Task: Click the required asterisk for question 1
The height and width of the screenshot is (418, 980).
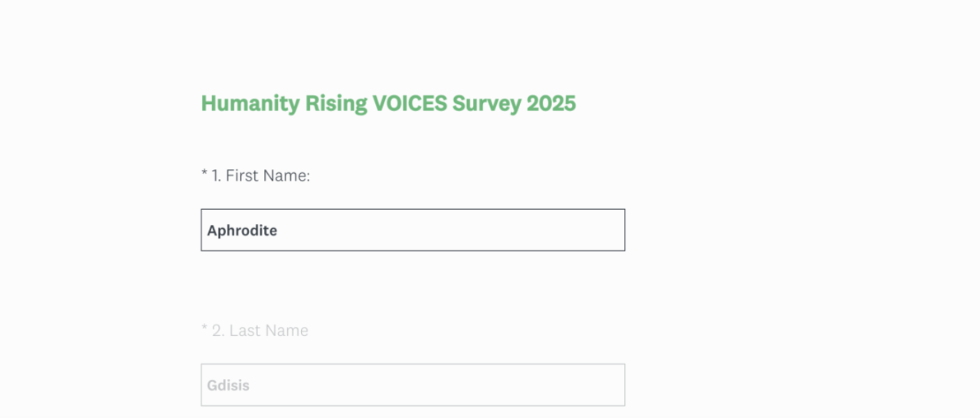Action: click(x=204, y=175)
